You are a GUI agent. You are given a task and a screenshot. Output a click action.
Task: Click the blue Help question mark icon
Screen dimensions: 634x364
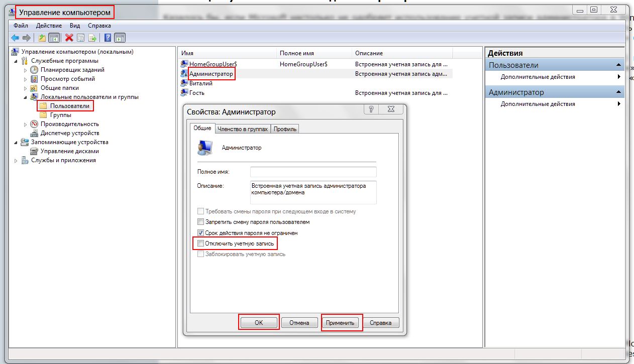coord(108,38)
